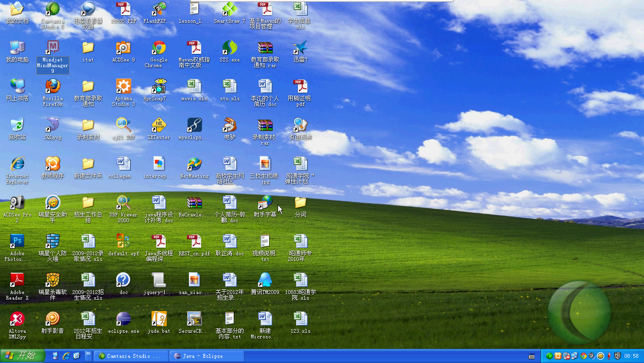The height and width of the screenshot is (363, 644).
Task: Open the REST_cn.pdf document
Action: point(194,241)
